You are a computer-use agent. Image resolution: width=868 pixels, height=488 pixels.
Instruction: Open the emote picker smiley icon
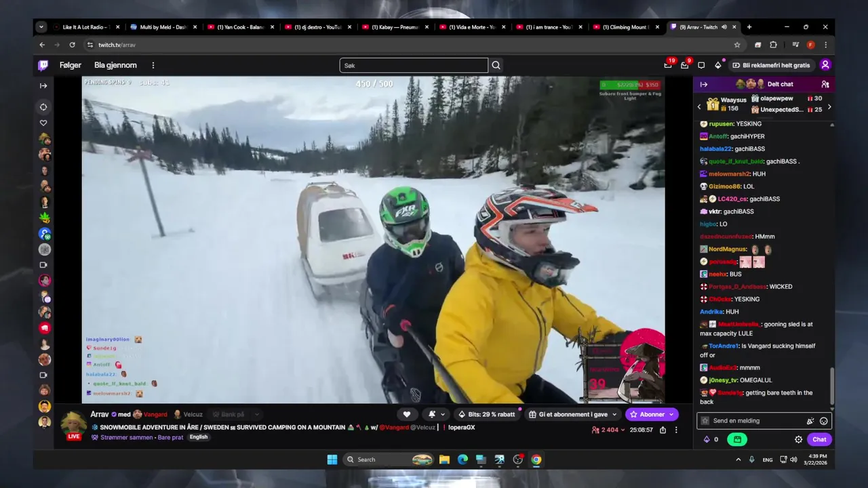pos(824,421)
